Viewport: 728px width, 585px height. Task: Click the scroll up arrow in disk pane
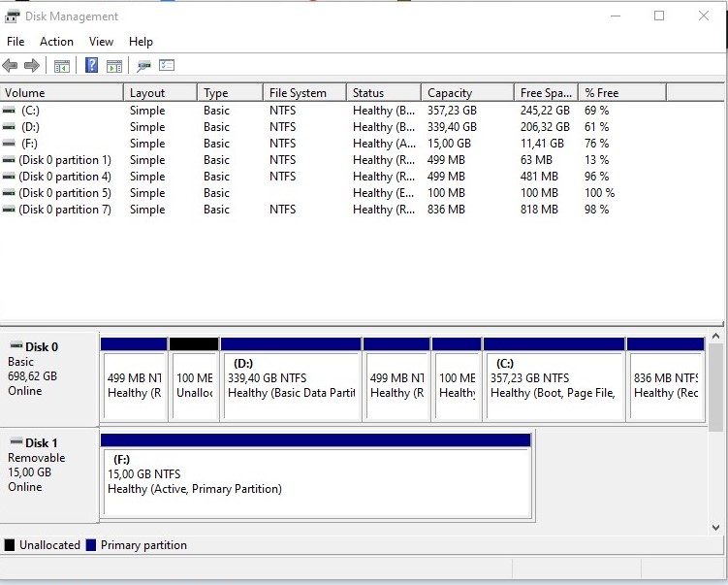(x=715, y=336)
